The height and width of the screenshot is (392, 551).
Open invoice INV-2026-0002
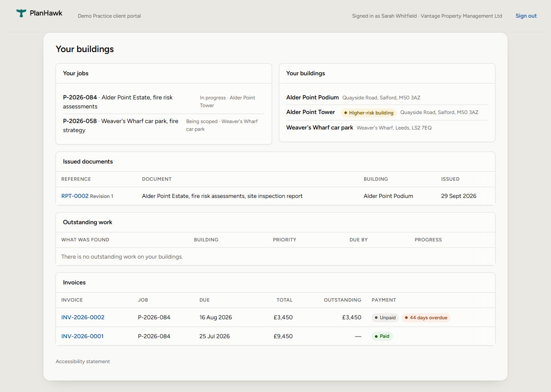pyautogui.click(x=83, y=318)
